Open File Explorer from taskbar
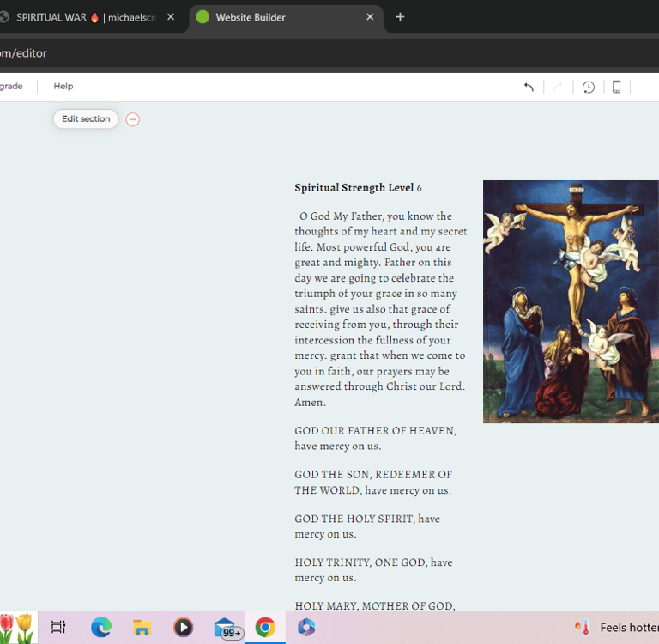The height and width of the screenshot is (644, 659). pos(142,627)
